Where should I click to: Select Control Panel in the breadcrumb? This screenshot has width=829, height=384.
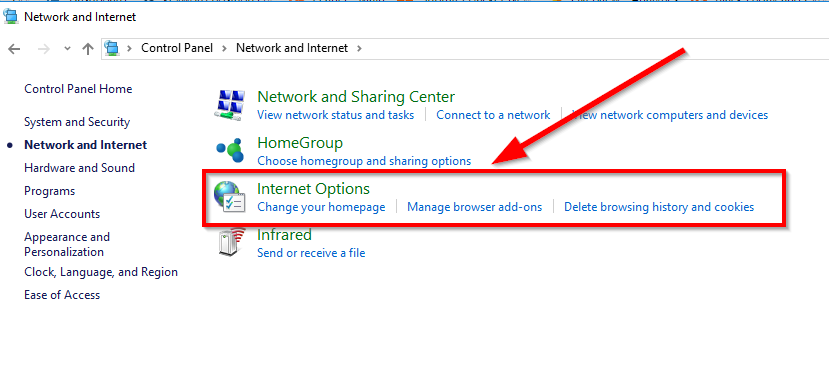(x=177, y=48)
